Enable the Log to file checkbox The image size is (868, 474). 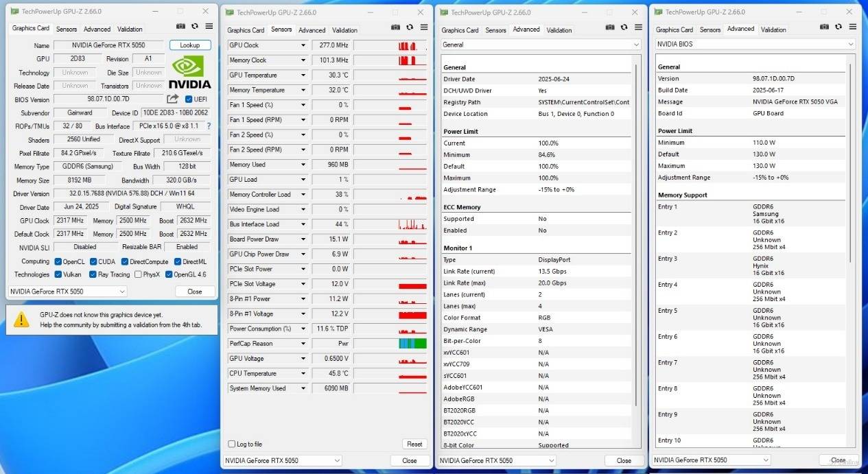(231, 444)
